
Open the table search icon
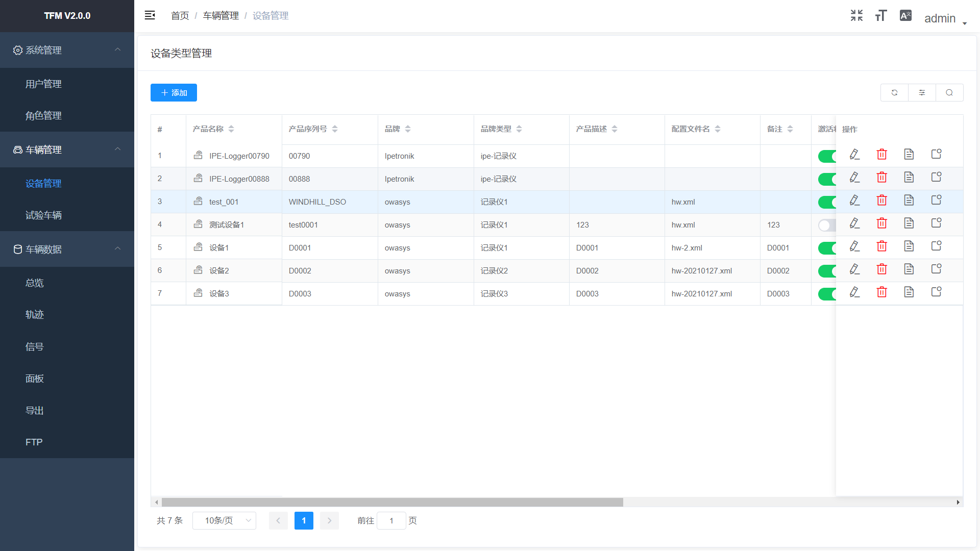coord(949,93)
